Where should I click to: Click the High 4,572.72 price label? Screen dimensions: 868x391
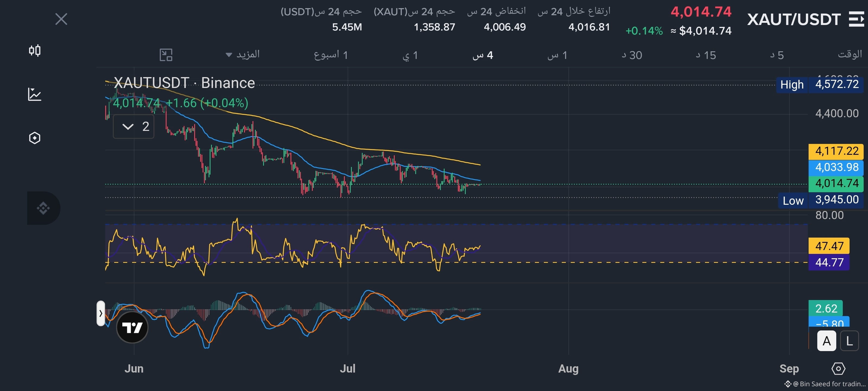[x=819, y=84]
